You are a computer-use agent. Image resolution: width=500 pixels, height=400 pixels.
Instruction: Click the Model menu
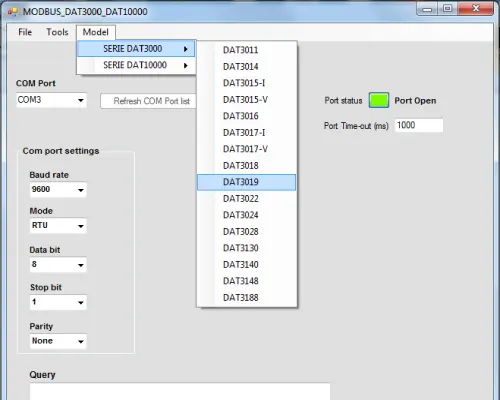[96, 32]
